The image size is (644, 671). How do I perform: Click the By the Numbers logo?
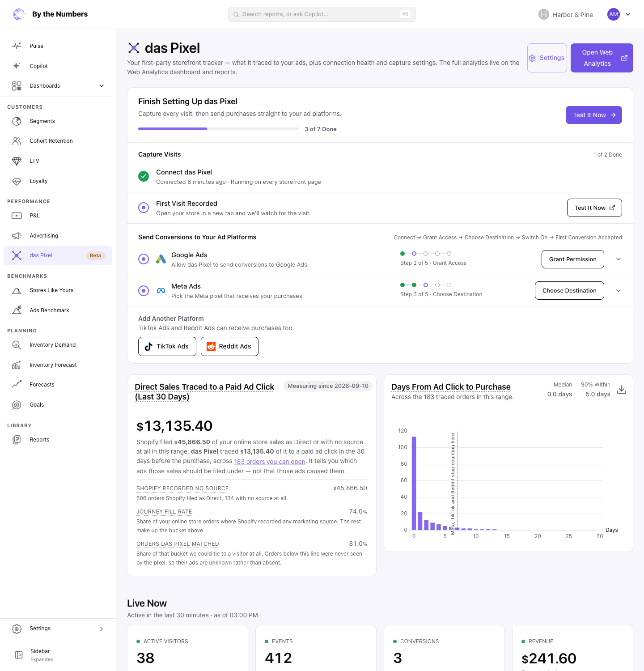pos(19,14)
